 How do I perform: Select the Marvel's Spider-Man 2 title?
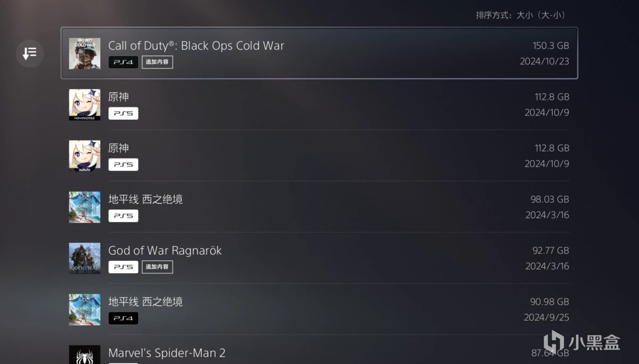coord(167,353)
